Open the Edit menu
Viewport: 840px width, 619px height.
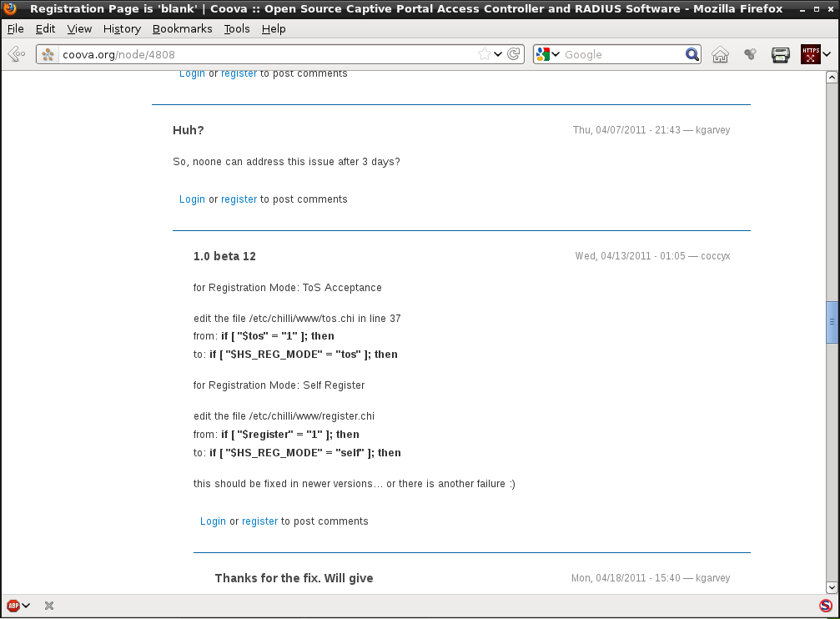point(46,29)
